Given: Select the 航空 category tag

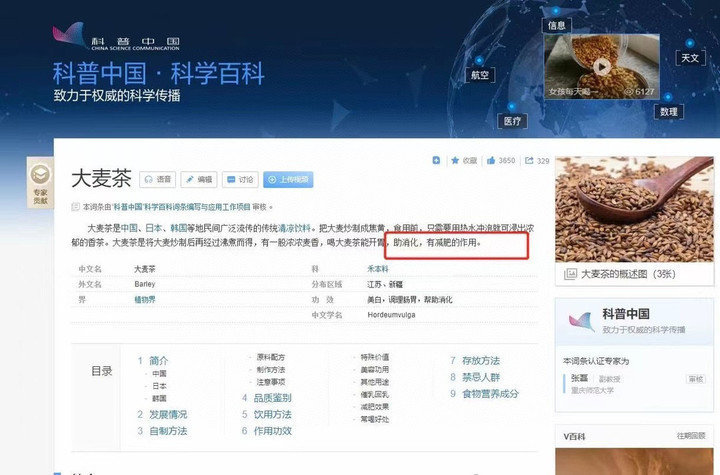Looking at the screenshot, I should (x=480, y=75).
